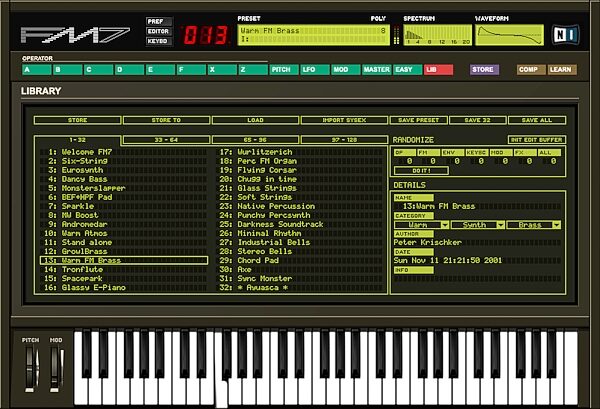Click the IMPORT SYSEX button
Image resolution: width=600 pixels, height=409 pixels.
344,120
